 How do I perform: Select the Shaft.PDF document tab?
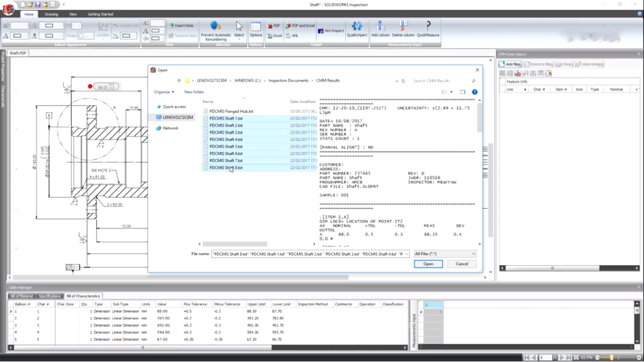18,53
